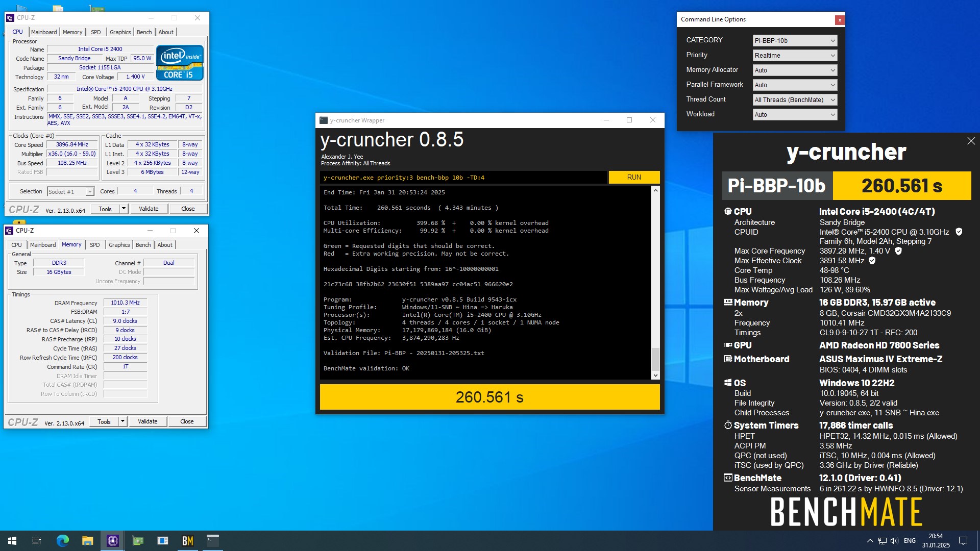
Task: Open Memory Allocator dropdown
Action: (795, 70)
